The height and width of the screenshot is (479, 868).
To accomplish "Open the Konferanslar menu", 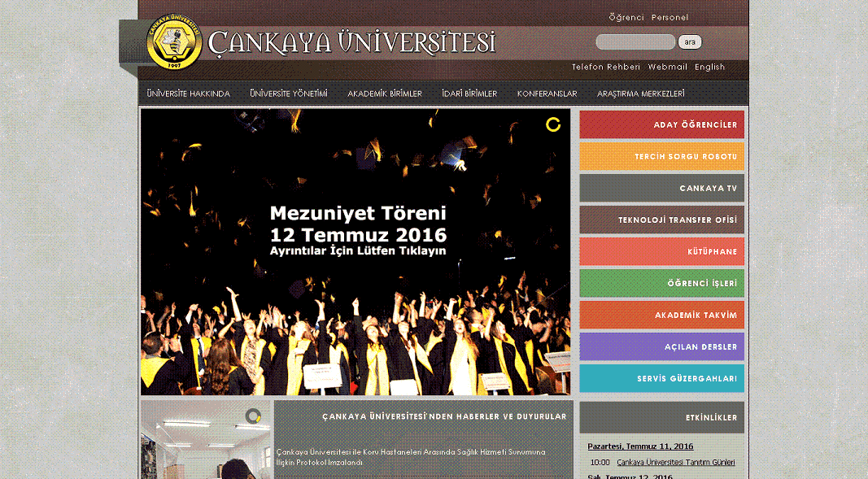I will pyautogui.click(x=547, y=94).
